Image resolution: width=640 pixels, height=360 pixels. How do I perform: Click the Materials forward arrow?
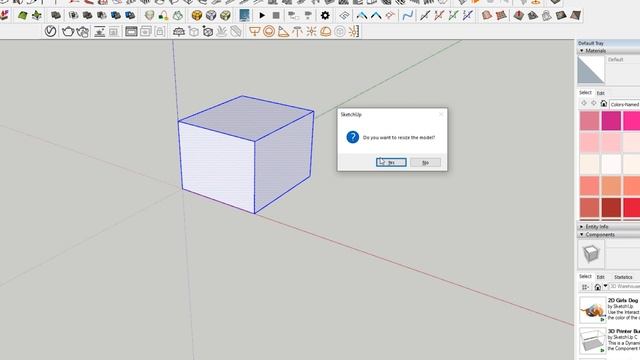(x=593, y=104)
